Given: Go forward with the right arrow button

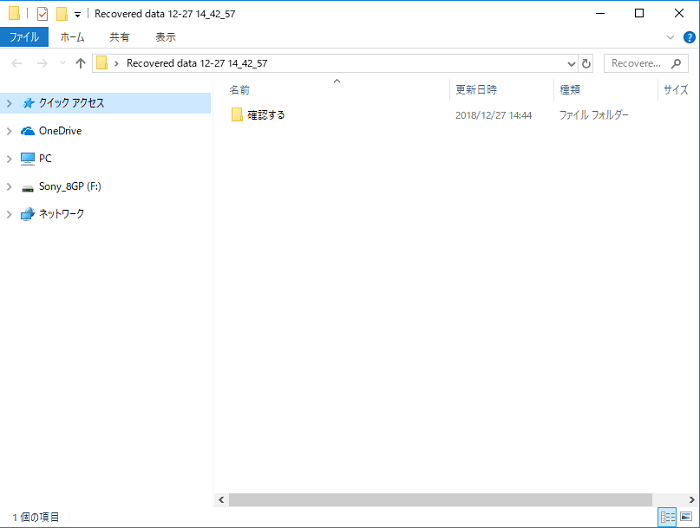Looking at the screenshot, I should (x=42, y=63).
